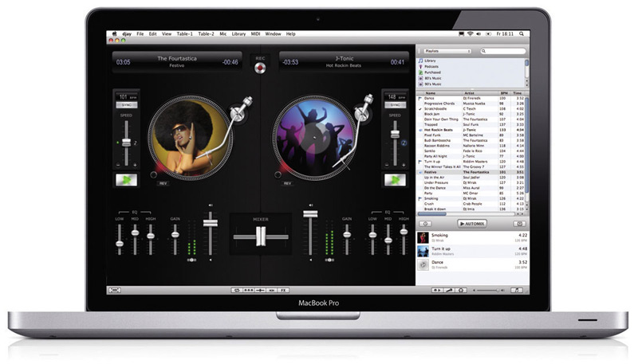Screen dimensions: 638x364
Task: Toggle SYNC on the right deck
Action: 395,105
